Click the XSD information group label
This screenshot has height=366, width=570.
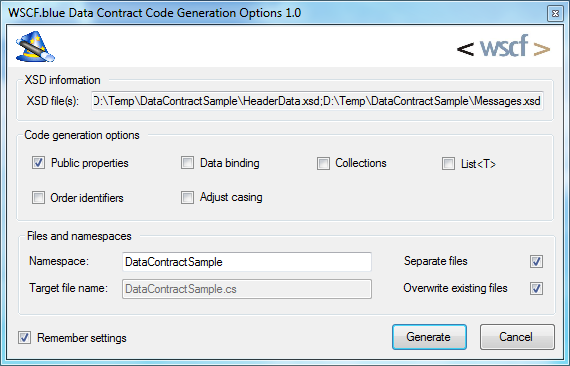[62, 80]
